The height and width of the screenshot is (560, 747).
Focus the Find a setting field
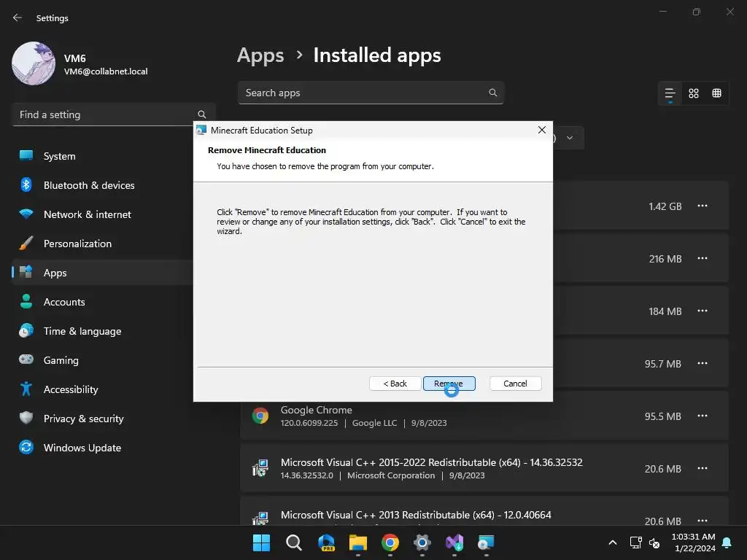tap(114, 114)
